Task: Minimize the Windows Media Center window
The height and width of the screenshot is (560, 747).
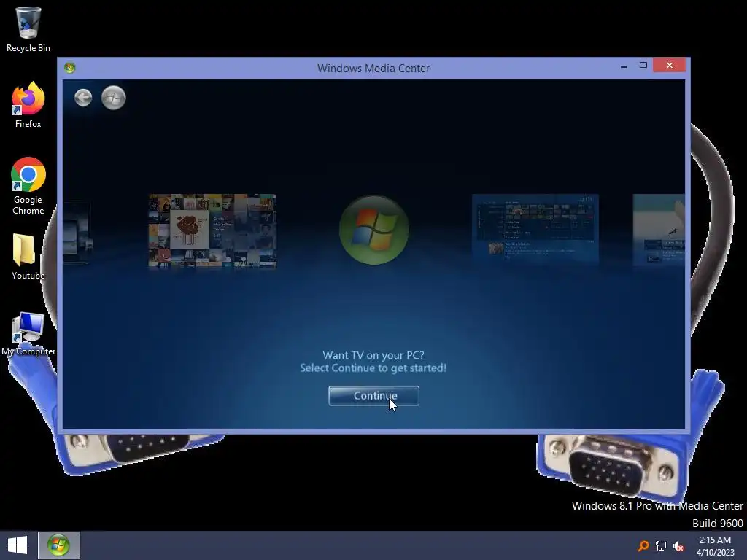Action: (624, 66)
